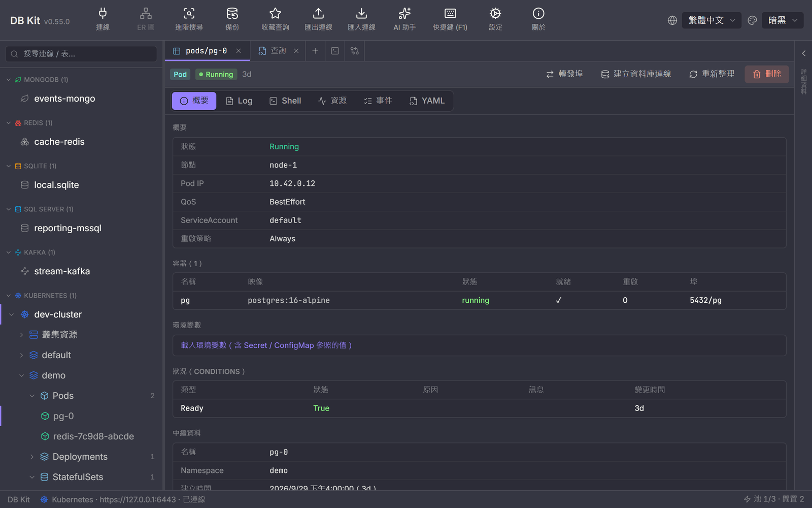Image resolution: width=812 pixels, height=508 pixels.
Task: Click 載入環境變數 link
Action: click(266, 345)
